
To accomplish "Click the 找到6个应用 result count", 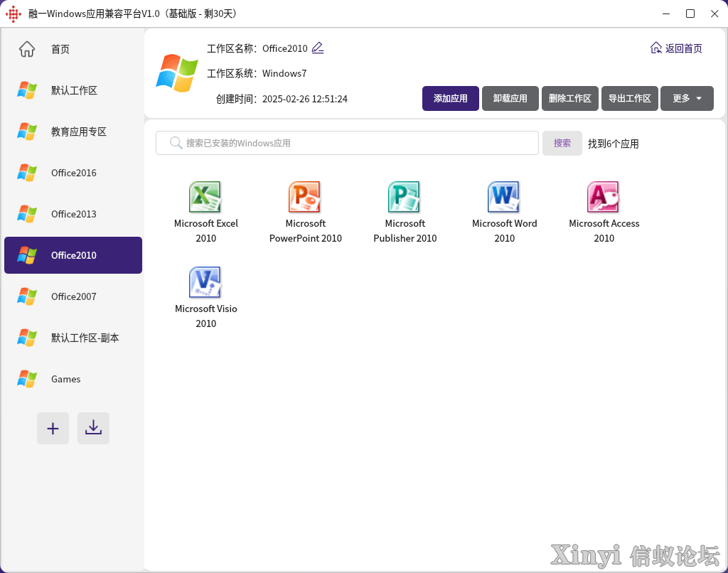I will pyautogui.click(x=614, y=144).
